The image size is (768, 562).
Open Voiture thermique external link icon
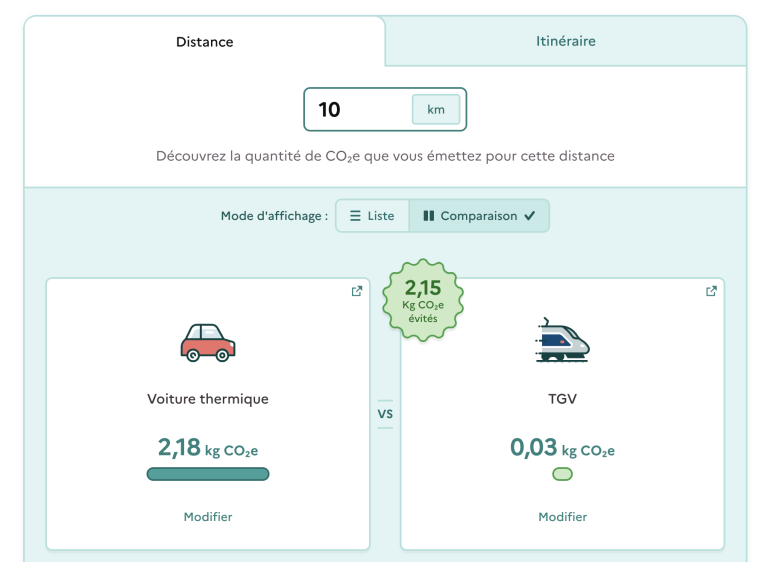point(357,291)
